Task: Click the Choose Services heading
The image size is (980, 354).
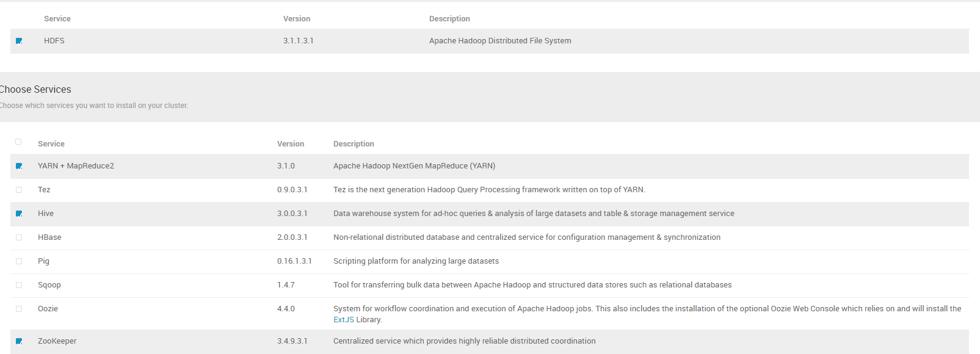Action: point(35,89)
